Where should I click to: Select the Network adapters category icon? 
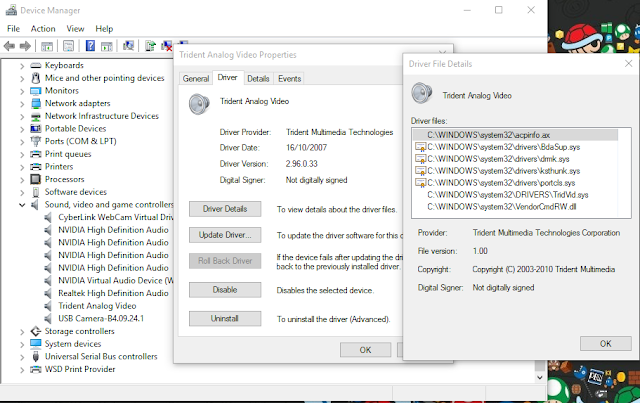(36, 103)
